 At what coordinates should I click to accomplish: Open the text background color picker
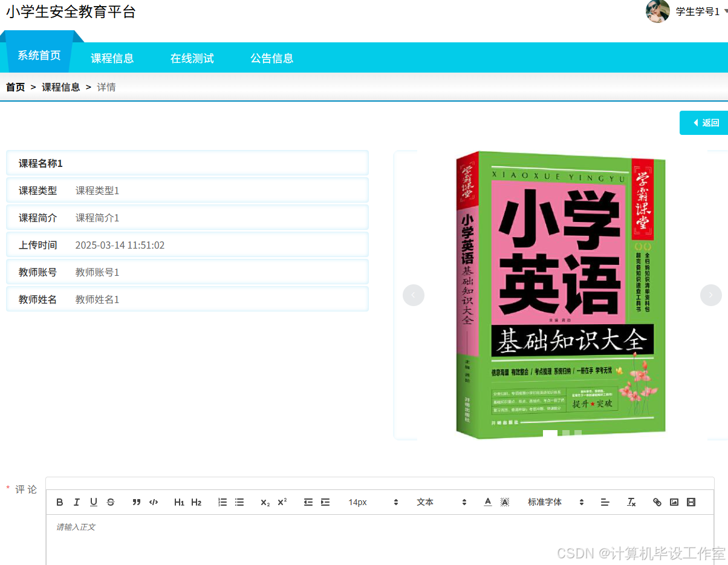[x=505, y=502]
